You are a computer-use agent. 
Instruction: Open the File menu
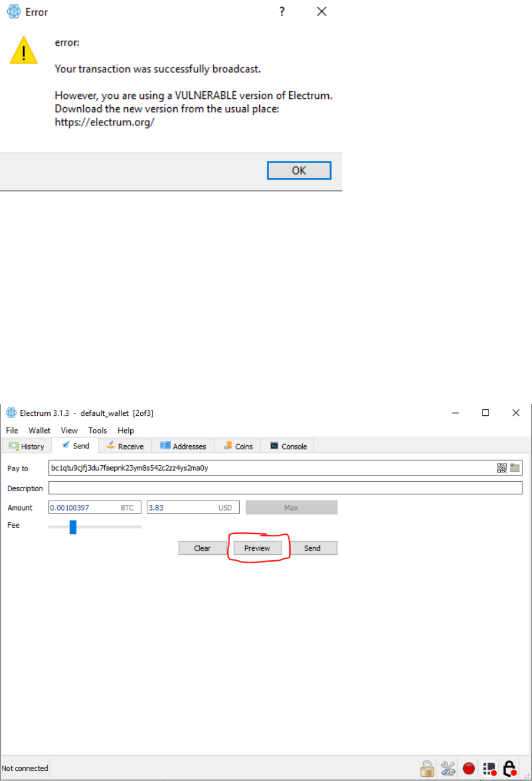[x=12, y=431]
